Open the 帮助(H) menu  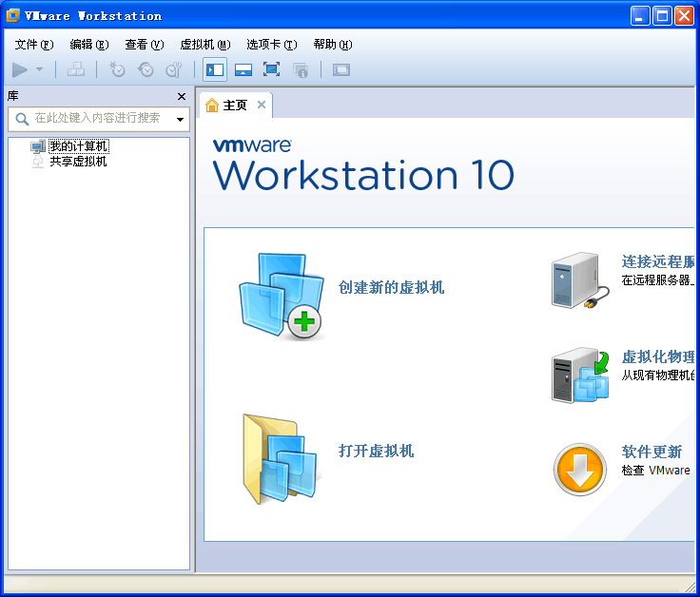pos(333,44)
